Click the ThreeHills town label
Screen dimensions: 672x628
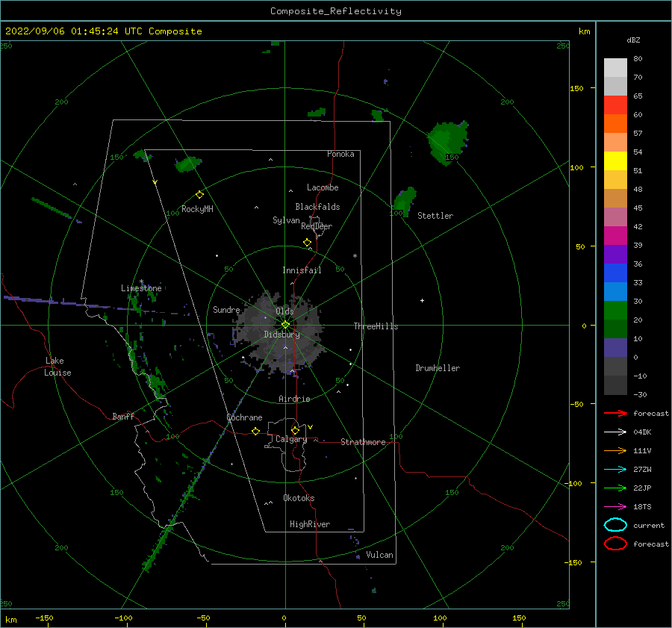tap(376, 326)
